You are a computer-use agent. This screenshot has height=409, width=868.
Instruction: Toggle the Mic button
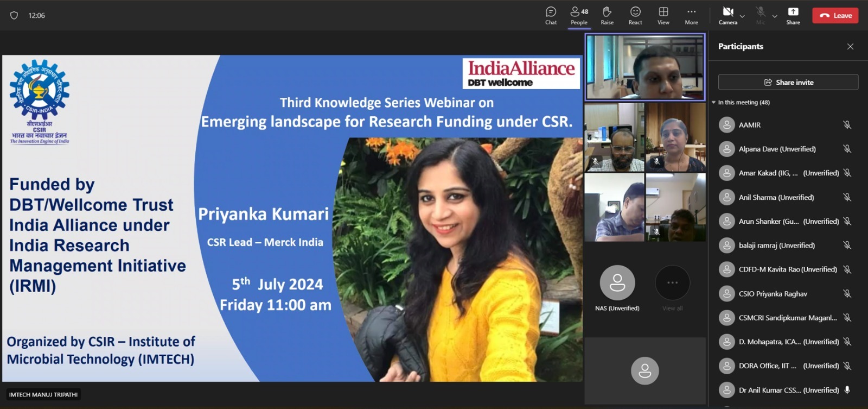761,15
